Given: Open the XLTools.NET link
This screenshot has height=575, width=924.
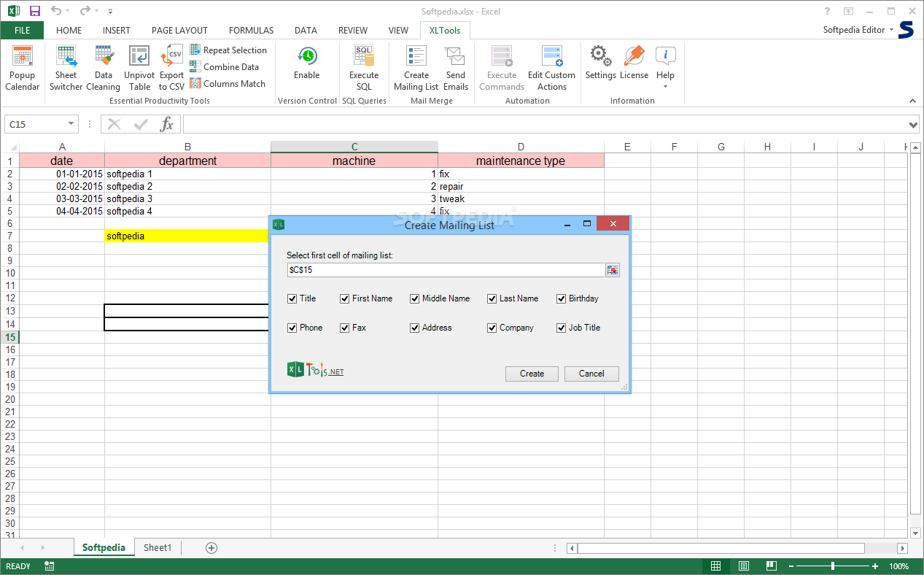Looking at the screenshot, I should point(315,370).
